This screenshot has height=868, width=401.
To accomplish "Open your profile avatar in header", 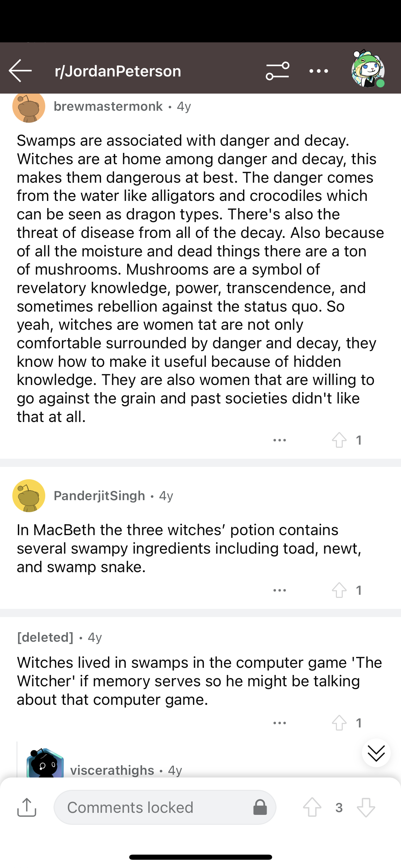I will pyautogui.click(x=367, y=70).
